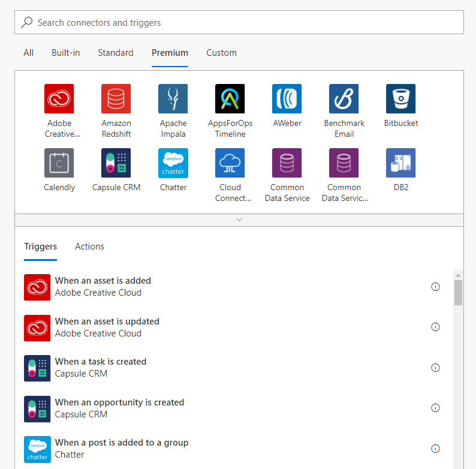Click the triggers list scrollbar thumb
Viewport: 476px width, 469px height.
point(458,292)
